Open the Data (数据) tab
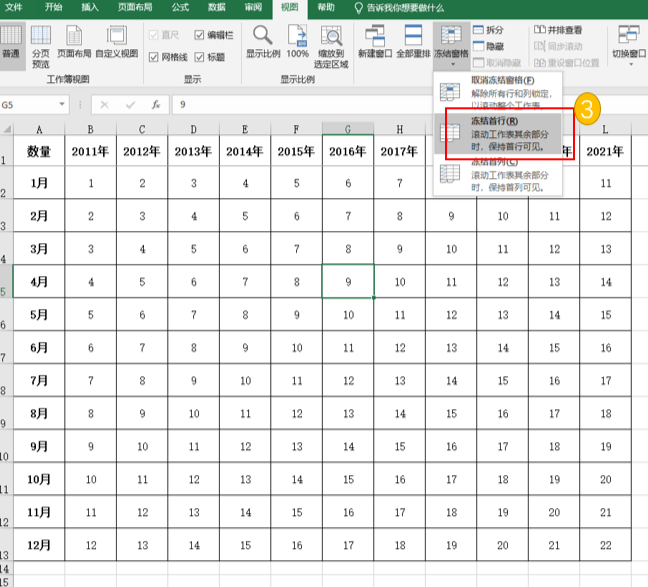Image resolution: width=648 pixels, height=587 pixels. 217,7
